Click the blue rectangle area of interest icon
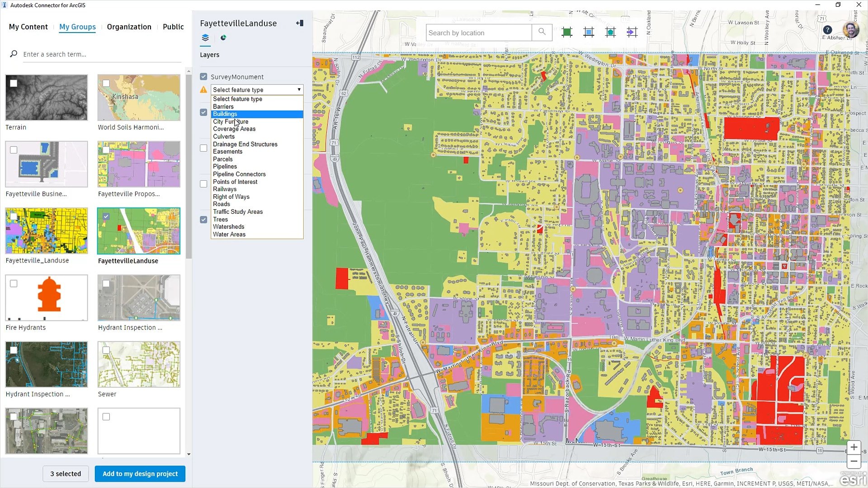 click(589, 32)
